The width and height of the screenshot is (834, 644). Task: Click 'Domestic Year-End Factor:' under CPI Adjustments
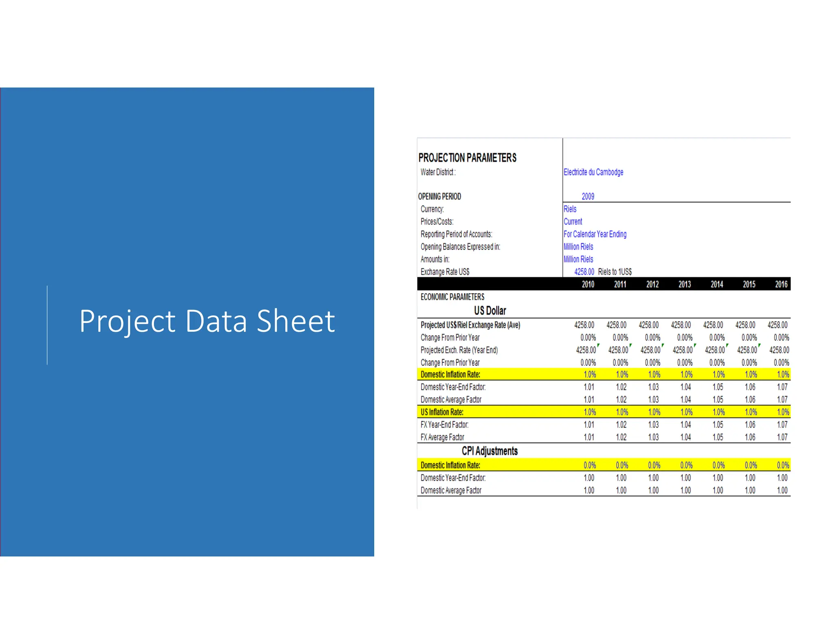tap(453, 478)
